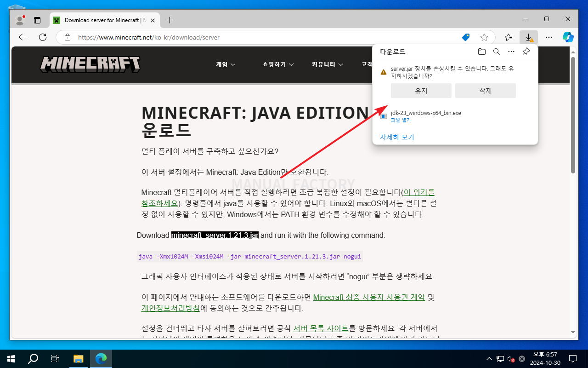The image size is (588, 368).
Task: Pin the Downloads panel
Action: coord(526,52)
